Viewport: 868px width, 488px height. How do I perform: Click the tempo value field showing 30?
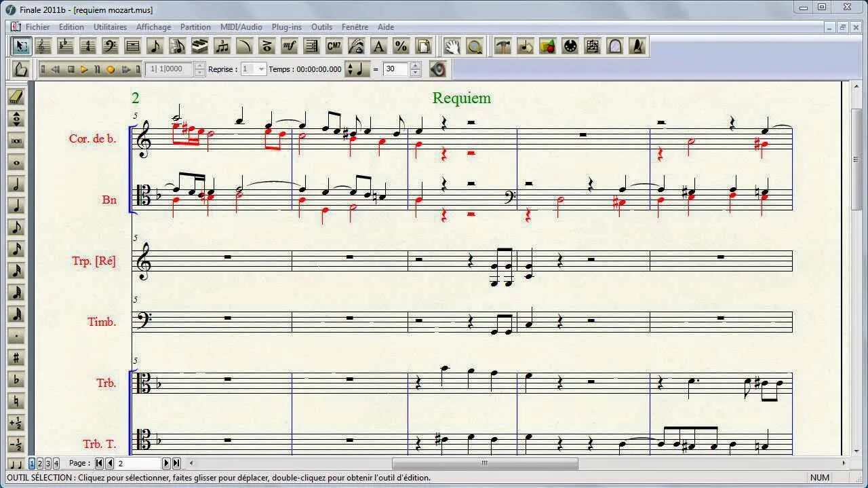tap(396, 69)
